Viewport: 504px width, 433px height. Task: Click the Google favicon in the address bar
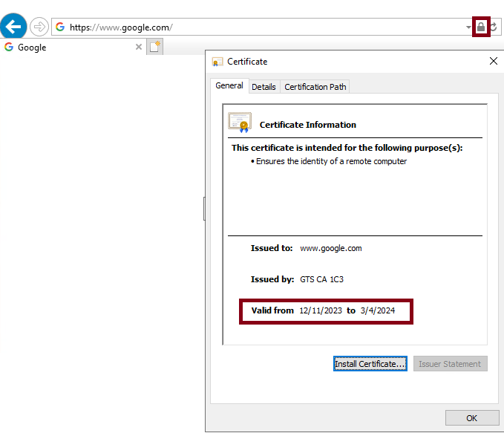click(x=60, y=27)
